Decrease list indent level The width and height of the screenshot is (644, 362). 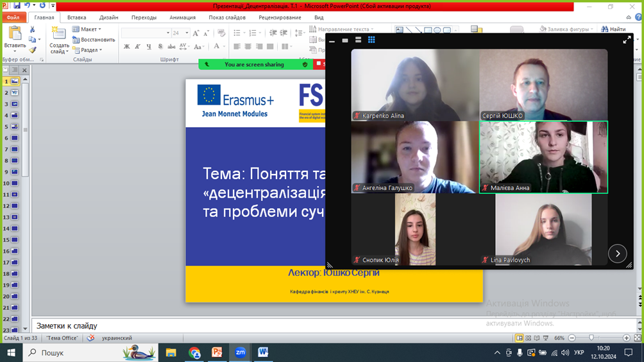273,33
